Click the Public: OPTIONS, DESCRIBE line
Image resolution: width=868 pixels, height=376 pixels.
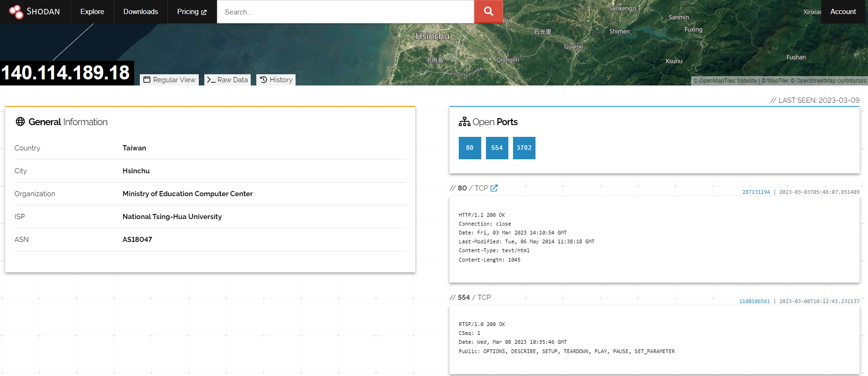pyautogui.click(x=567, y=351)
